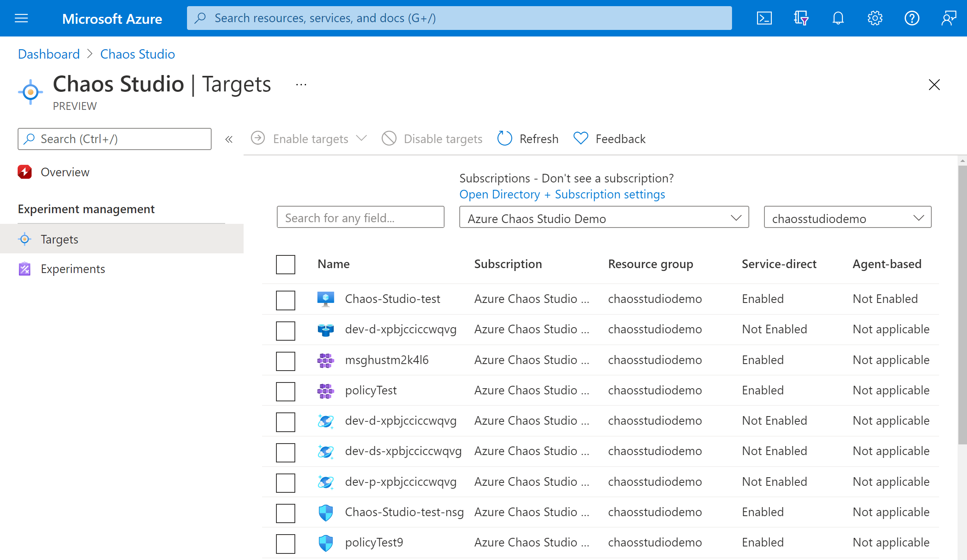The height and width of the screenshot is (560, 967).
Task: Click the Azure portal settings gear icon
Action: point(874,18)
